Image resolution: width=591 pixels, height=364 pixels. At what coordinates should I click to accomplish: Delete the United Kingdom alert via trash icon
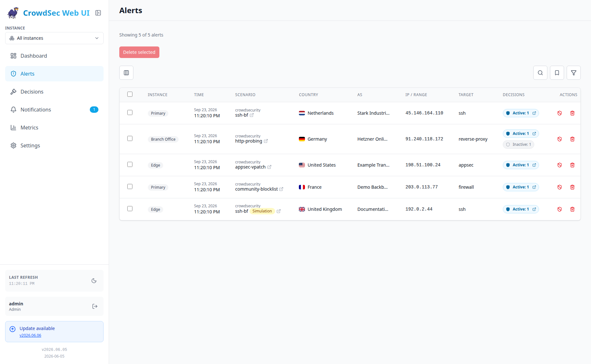pyautogui.click(x=572, y=209)
